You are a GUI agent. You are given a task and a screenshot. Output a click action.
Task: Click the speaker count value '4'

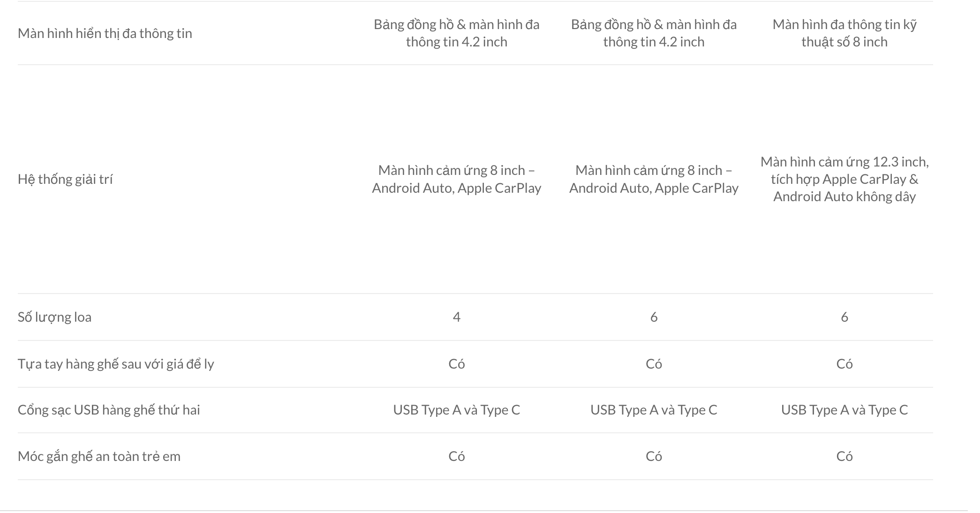pos(456,317)
